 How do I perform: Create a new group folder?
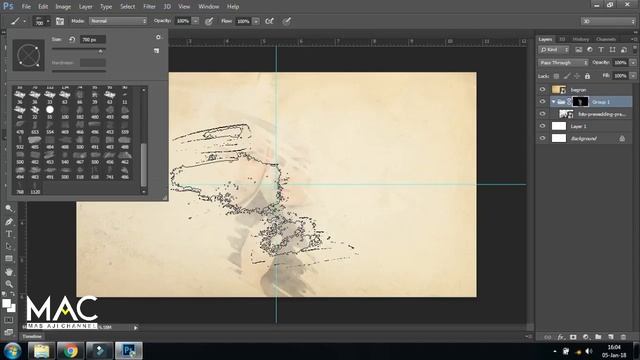click(598, 337)
